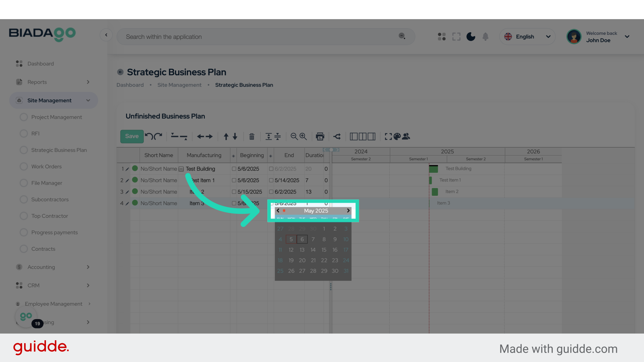
Task: Click Site Management breadcrumb link
Action: point(179,85)
